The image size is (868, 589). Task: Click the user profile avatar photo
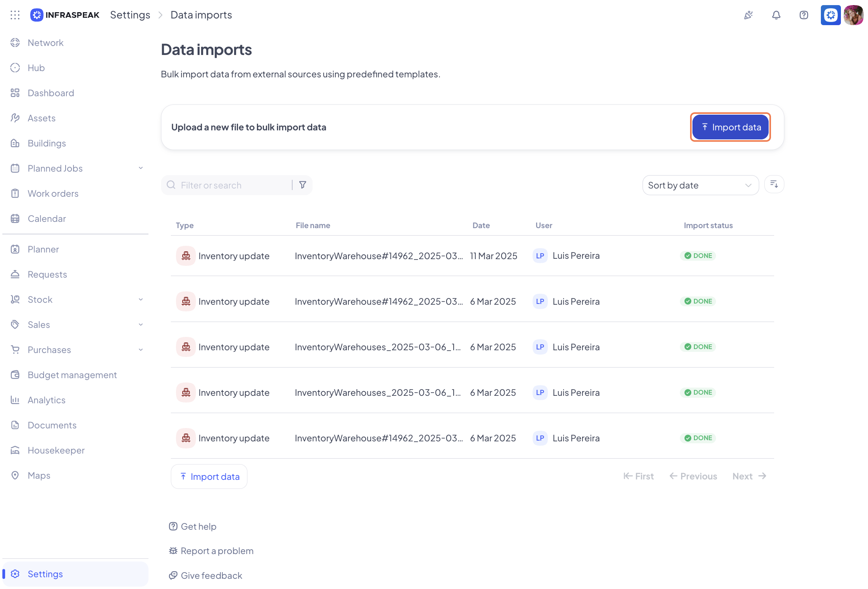(x=853, y=15)
